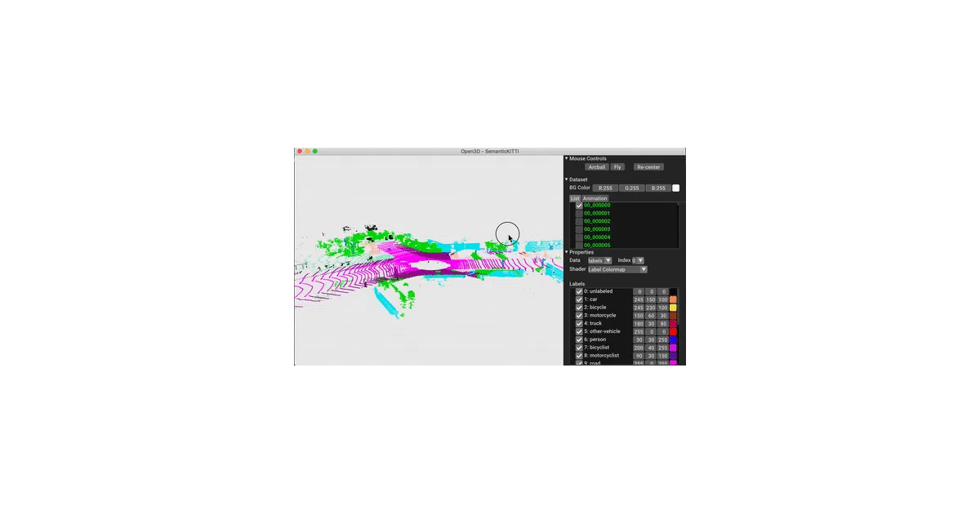
Task: Toggle the 2: bicycle label checkbox
Action: tap(579, 308)
